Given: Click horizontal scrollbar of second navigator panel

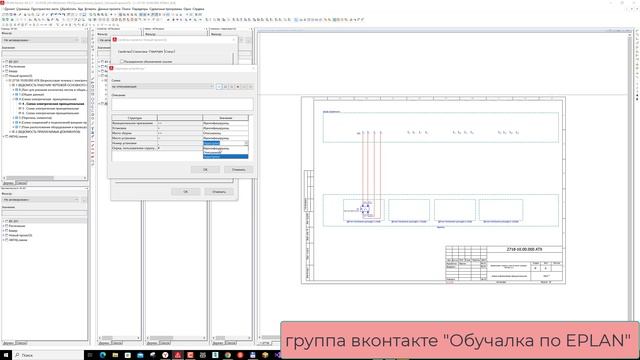Looking at the screenshot, I should pos(119,338).
